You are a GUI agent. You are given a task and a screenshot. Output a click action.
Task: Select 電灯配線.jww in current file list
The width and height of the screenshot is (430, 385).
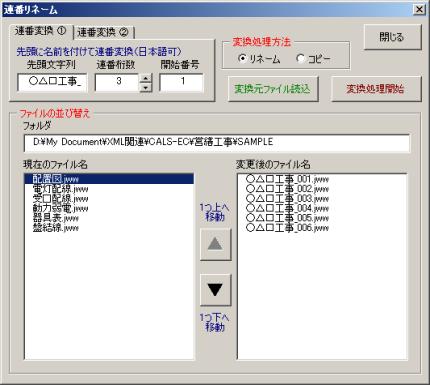coord(109,189)
